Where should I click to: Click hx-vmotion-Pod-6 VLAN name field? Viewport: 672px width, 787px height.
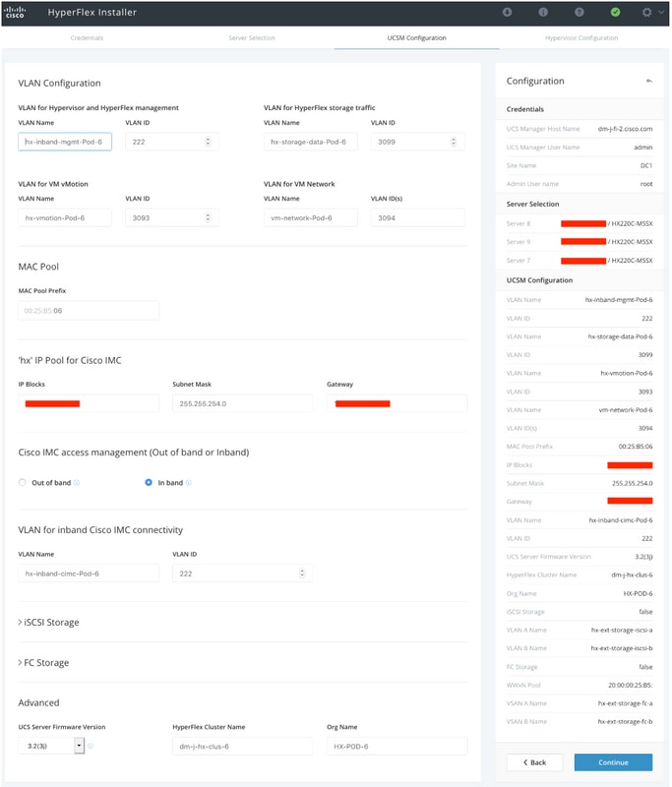click(65, 217)
